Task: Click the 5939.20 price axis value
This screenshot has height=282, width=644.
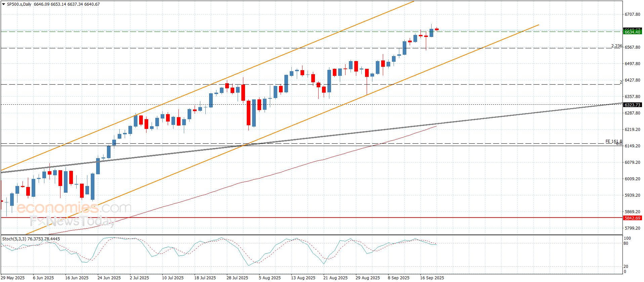Action: coord(632,195)
